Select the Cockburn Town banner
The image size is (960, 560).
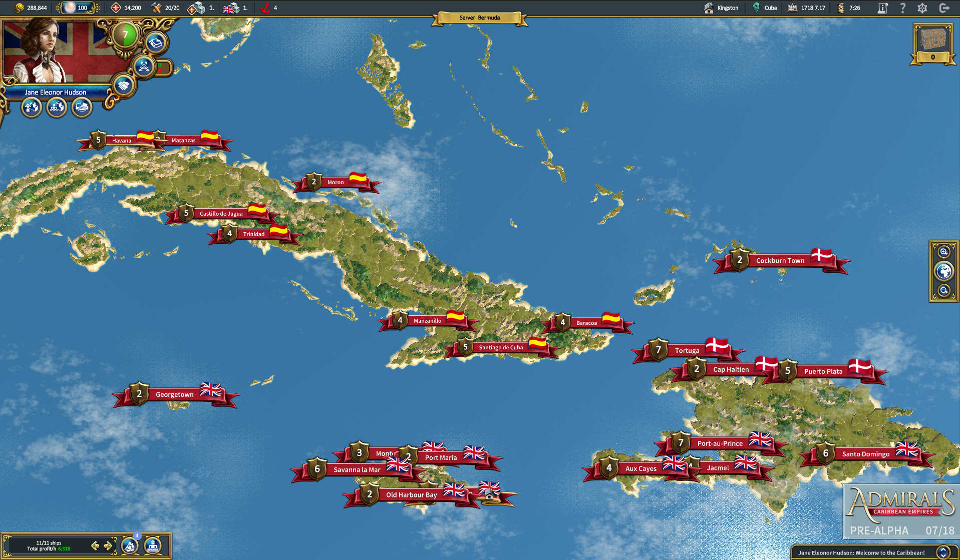780,261
